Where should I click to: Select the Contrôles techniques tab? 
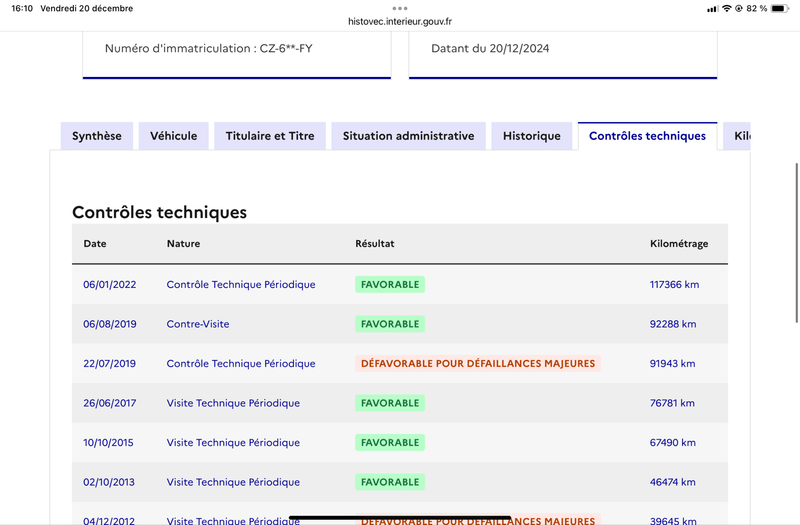point(647,136)
